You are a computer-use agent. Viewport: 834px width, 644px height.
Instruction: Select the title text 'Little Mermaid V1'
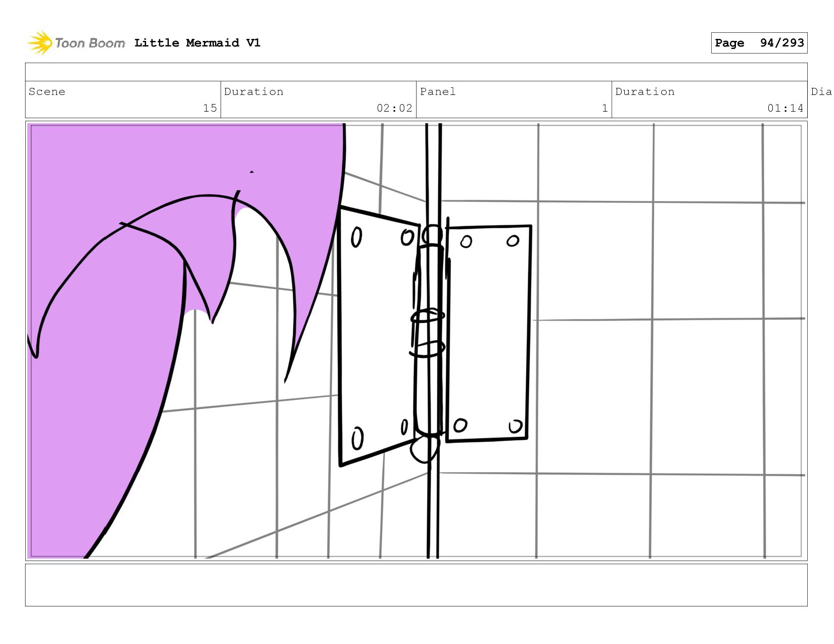click(198, 43)
